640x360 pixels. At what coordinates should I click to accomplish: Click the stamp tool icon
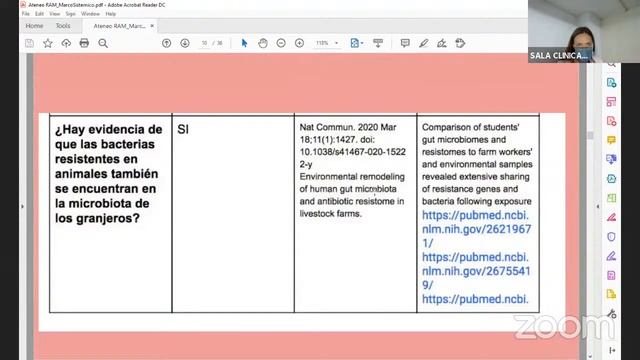tap(460, 43)
